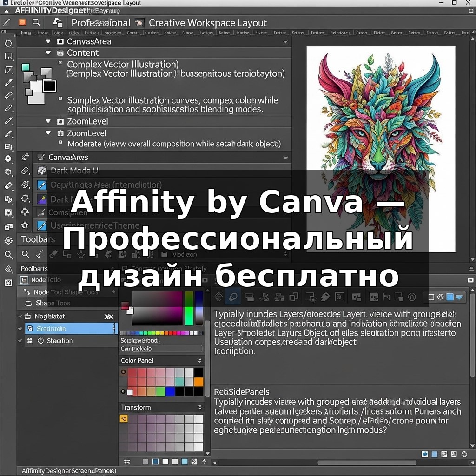The width and height of the screenshot is (476, 476).
Task: Toggle the circular eye button in right toggle group
Action: pos(440,297)
